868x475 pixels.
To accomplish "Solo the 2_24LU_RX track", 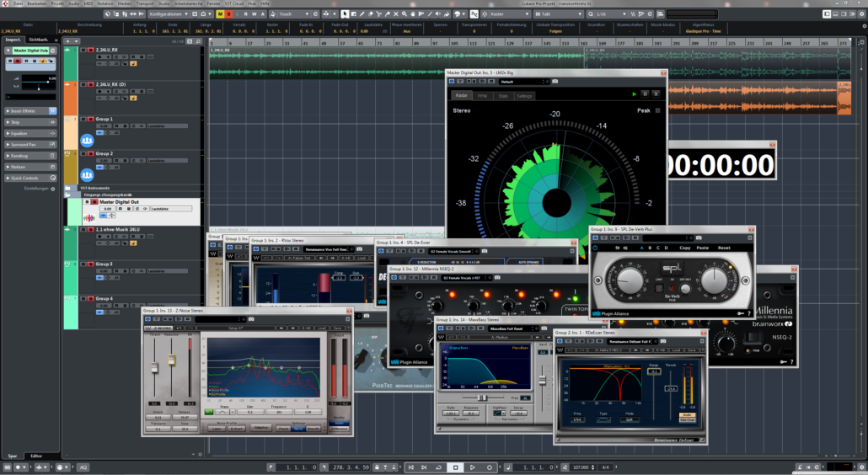I will coord(91,50).
